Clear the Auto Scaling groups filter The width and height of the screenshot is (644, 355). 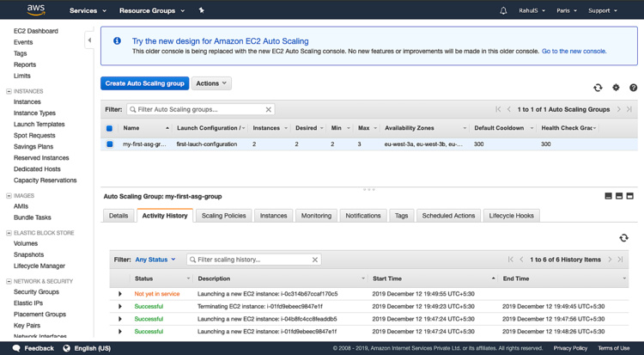pos(269,110)
